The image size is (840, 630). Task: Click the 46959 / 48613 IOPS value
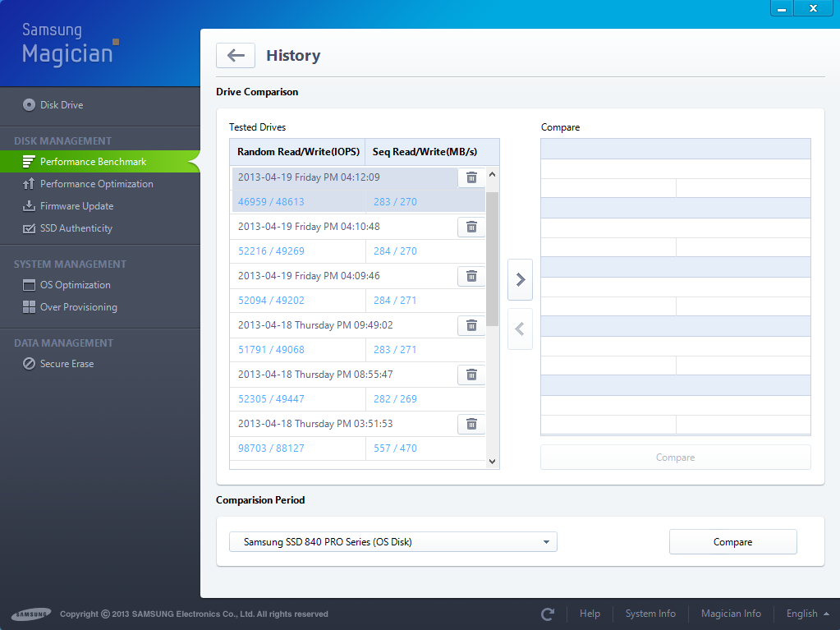(271, 202)
